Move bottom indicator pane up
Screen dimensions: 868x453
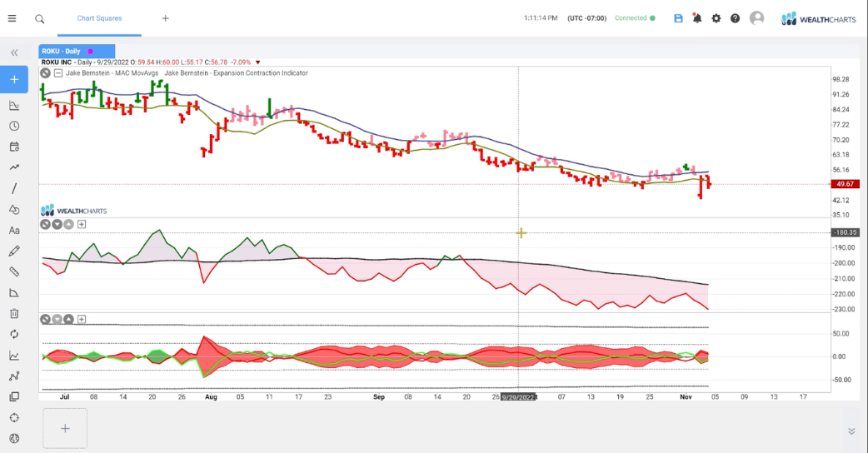point(68,320)
